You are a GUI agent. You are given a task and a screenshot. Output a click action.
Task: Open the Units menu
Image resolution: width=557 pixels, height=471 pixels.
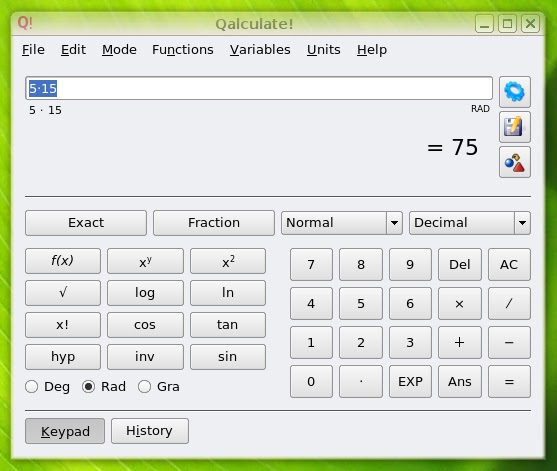[324, 50]
